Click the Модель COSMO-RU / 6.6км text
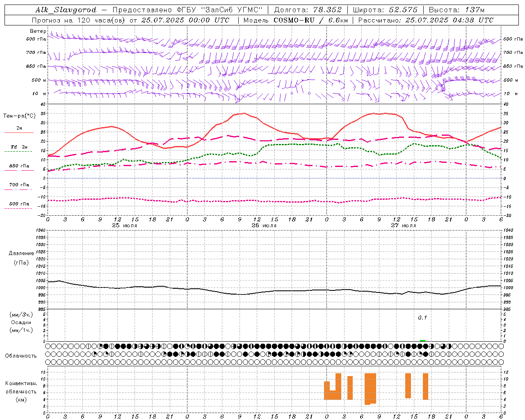The width and height of the screenshot is (525, 420). click(296, 20)
